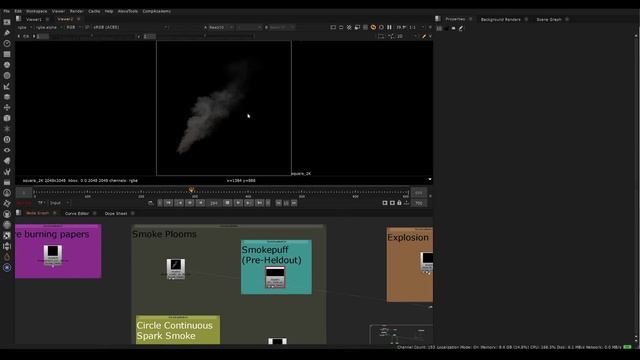
Task: Switch to the Scene Graph tab
Action: point(549,19)
